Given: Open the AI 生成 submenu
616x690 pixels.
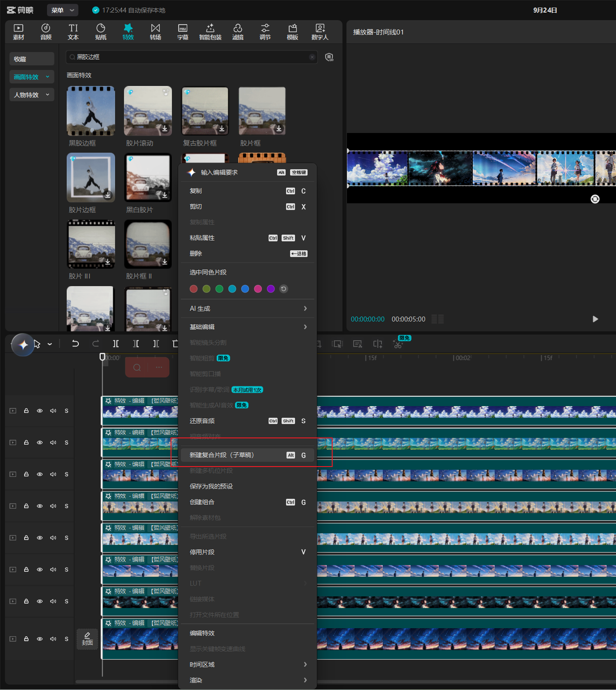Looking at the screenshot, I should point(248,309).
